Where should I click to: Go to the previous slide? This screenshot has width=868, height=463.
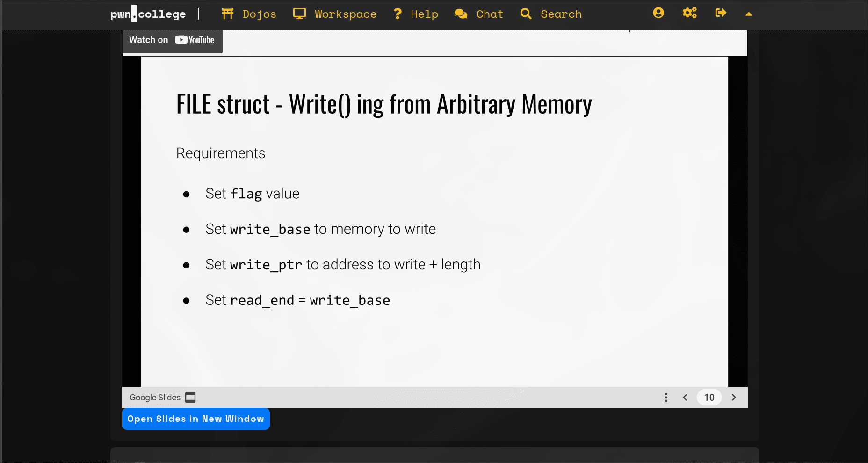click(x=685, y=398)
